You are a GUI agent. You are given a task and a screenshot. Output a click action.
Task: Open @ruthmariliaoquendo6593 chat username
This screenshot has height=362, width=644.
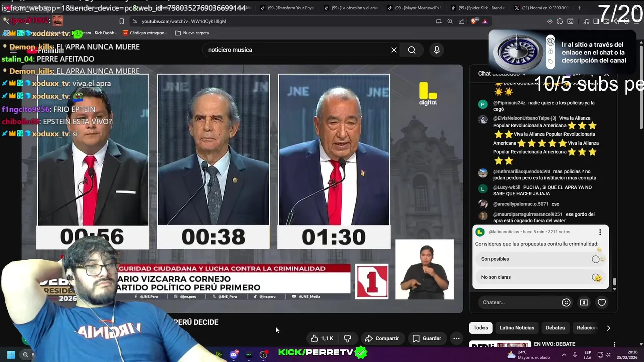(522, 171)
